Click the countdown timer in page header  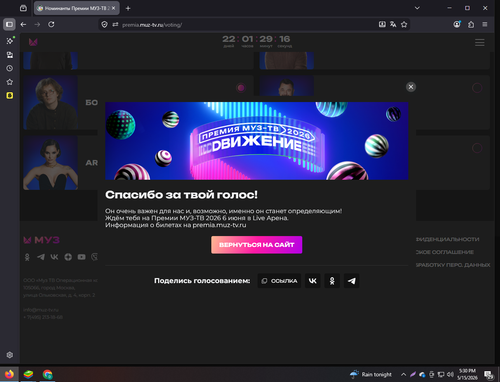[x=257, y=42]
